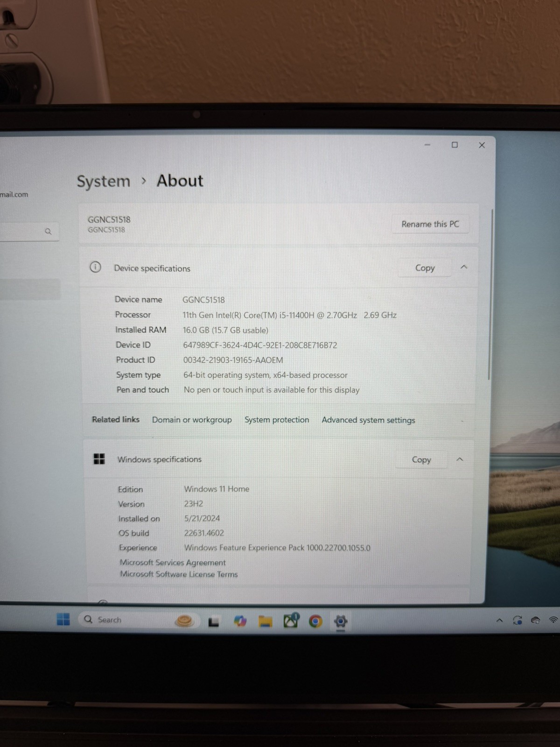Open the Windows Start menu
The image size is (560, 747).
click(63, 619)
